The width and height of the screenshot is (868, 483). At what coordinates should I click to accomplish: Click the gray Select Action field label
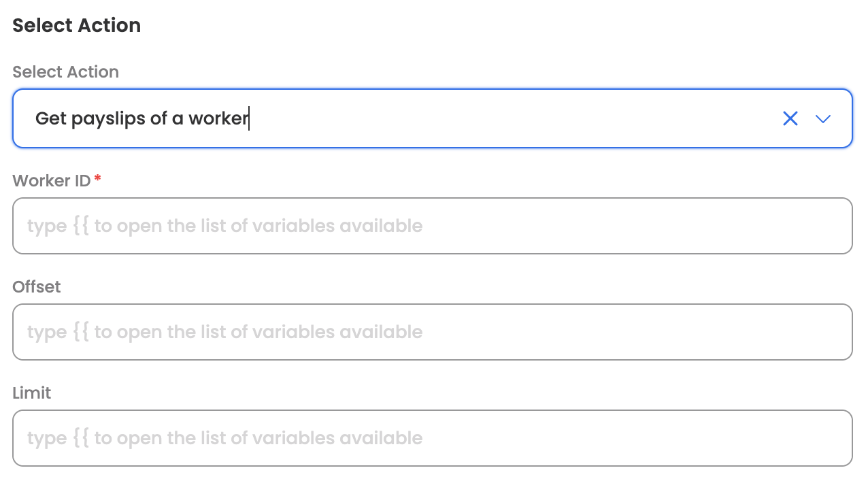(x=65, y=72)
